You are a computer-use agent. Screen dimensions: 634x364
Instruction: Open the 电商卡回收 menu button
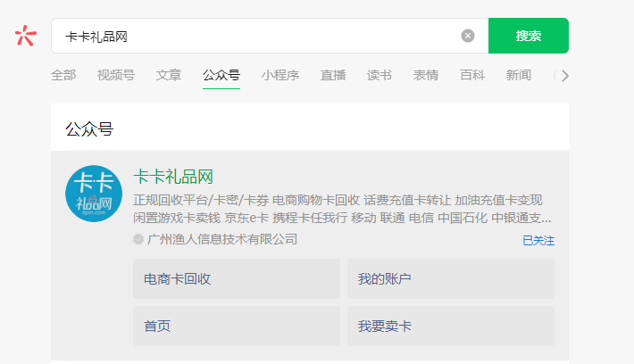point(237,278)
